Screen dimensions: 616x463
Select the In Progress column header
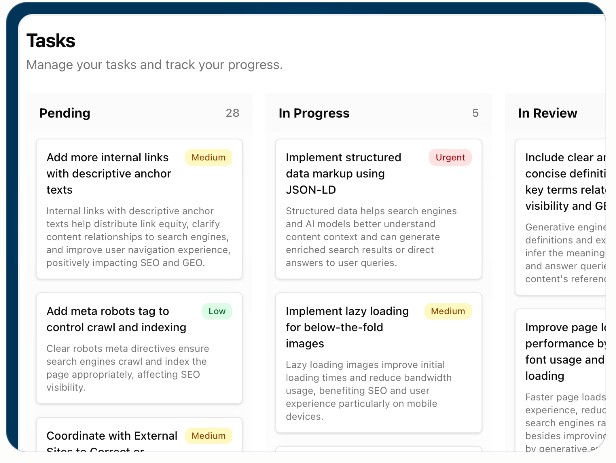pos(316,113)
